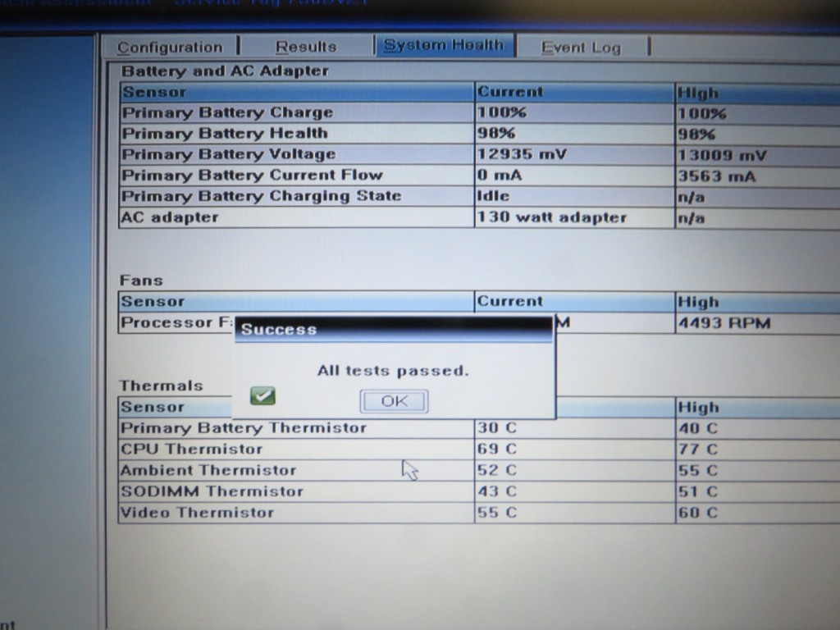Click the green checkmark icon in Success dialog
The height and width of the screenshot is (630, 840).
[262, 397]
